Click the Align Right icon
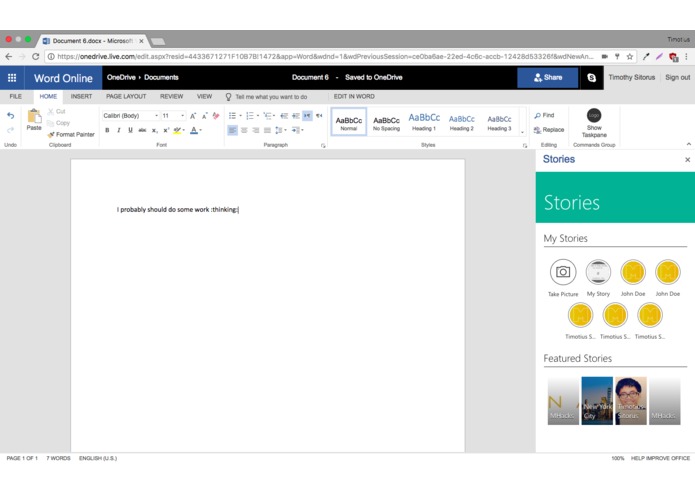The image size is (695, 494). coord(255,130)
